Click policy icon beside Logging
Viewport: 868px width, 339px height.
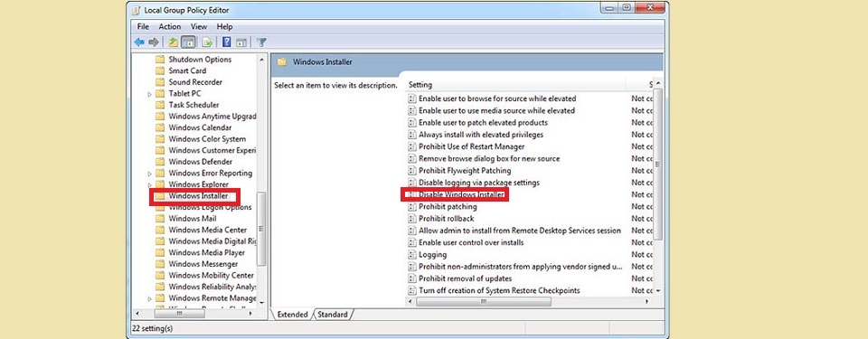[x=411, y=254]
